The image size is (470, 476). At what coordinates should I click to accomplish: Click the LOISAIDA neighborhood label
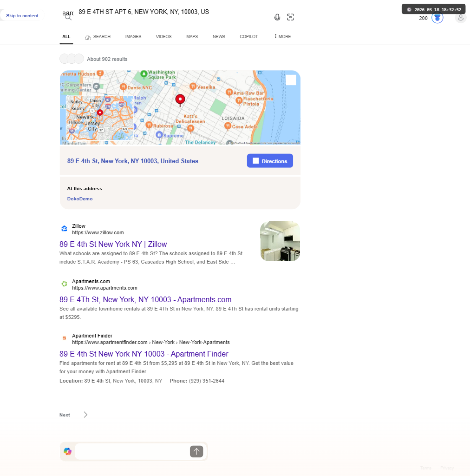click(x=233, y=119)
